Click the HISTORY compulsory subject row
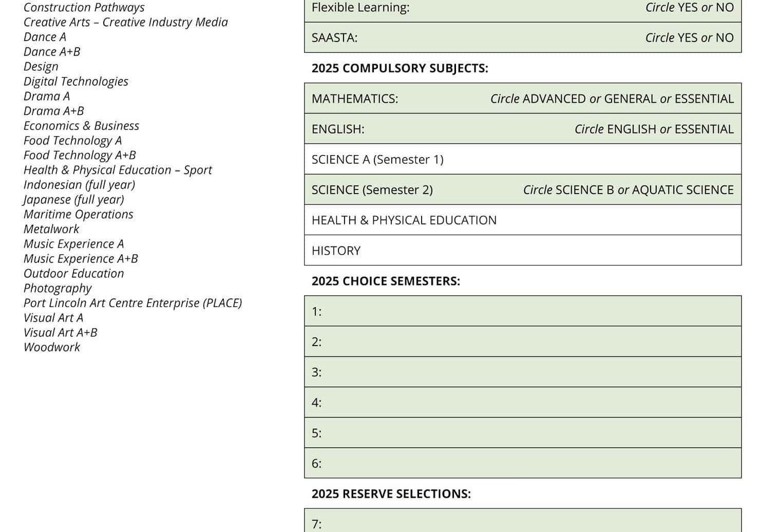Image resolution: width=760 pixels, height=532 pixels. tap(523, 250)
